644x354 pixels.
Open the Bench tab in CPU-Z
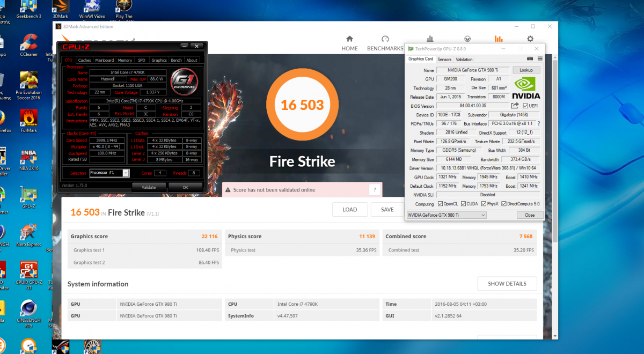[x=177, y=60]
